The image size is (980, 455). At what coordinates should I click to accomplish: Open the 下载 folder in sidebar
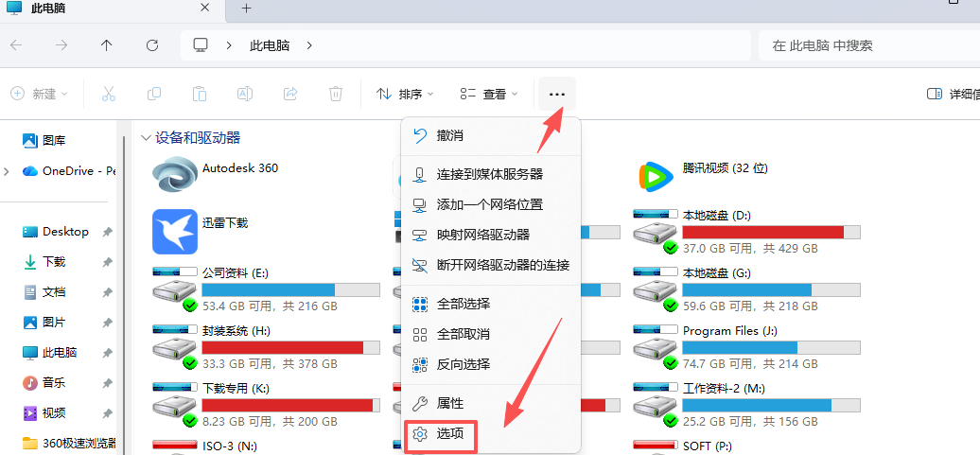[54, 262]
